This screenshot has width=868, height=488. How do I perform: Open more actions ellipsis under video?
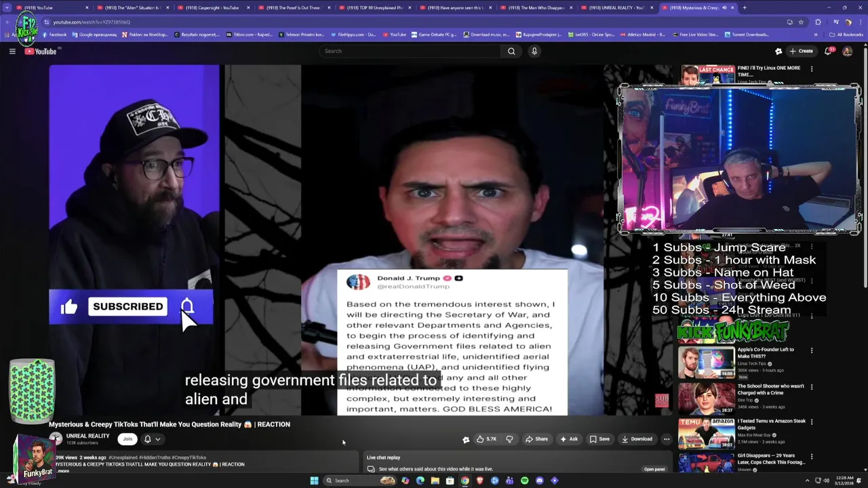point(667,439)
